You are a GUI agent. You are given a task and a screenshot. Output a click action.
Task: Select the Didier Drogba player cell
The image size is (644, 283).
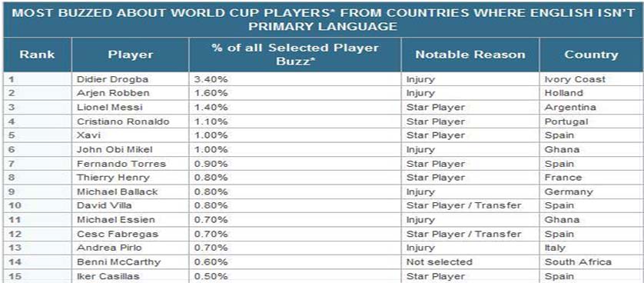(x=130, y=79)
